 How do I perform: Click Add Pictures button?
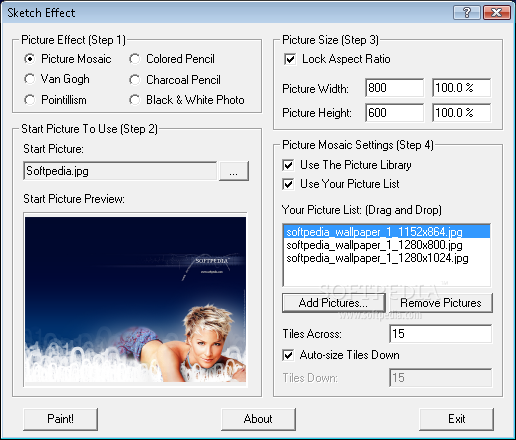point(334,303)
